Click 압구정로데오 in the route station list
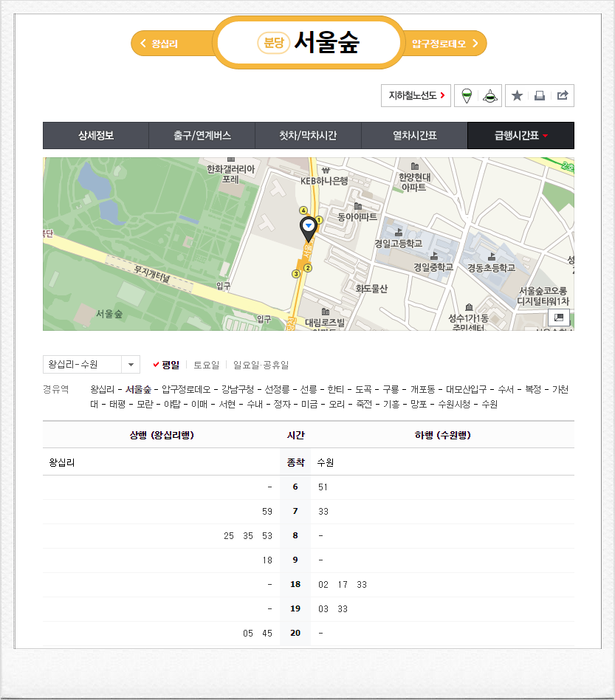615x700 pixels. [186, 389]
